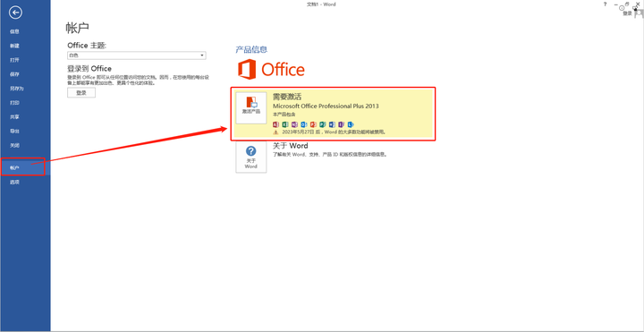The height and width of the screenshot is (332, 644).
Task: Click the 需要激活 heading
Action: (287, 97)
